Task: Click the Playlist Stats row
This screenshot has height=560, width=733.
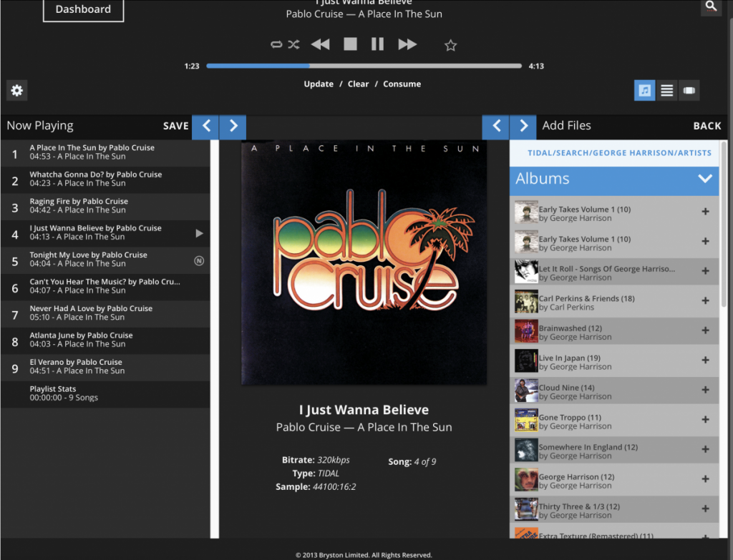Action: click(105, 394)
